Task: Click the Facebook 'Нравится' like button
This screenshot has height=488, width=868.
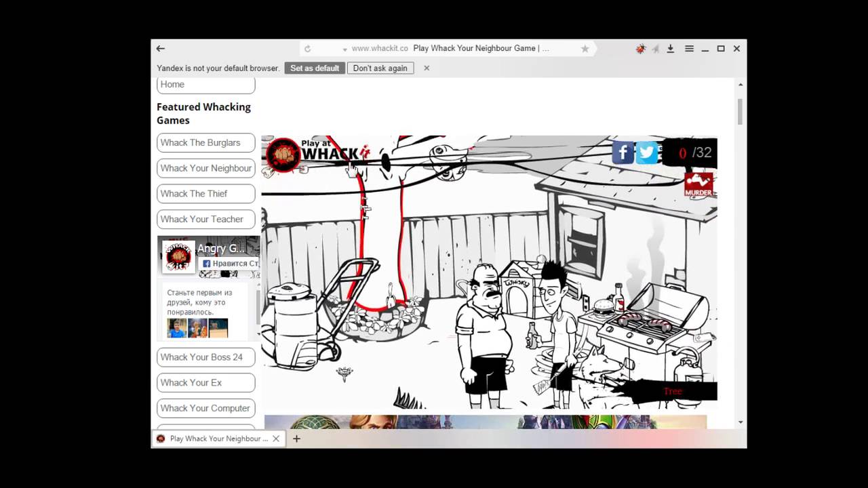Action: point(230,264)
